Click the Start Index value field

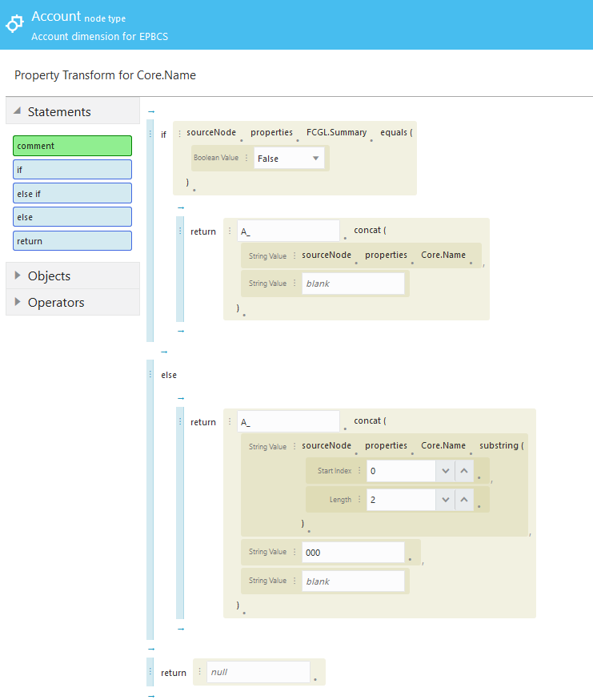tap(401, 471)
